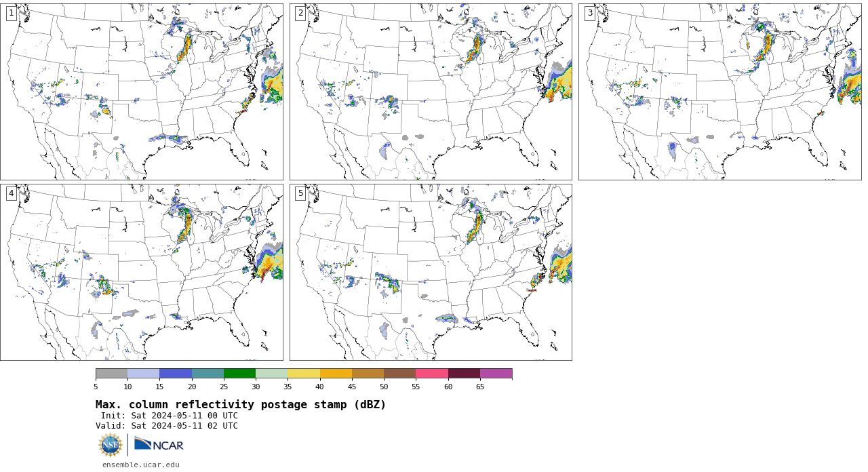Select the pink 55-60 dBZ swatch

(432, 374)
